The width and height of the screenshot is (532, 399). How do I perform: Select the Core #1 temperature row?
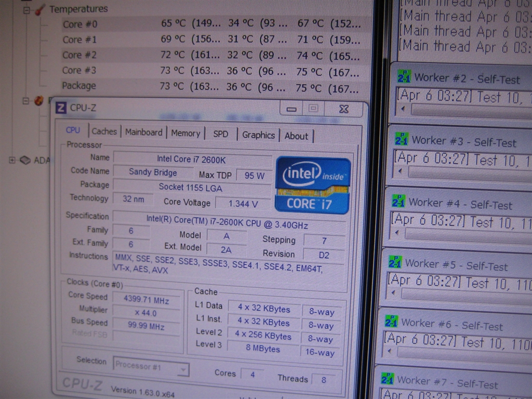216,39
